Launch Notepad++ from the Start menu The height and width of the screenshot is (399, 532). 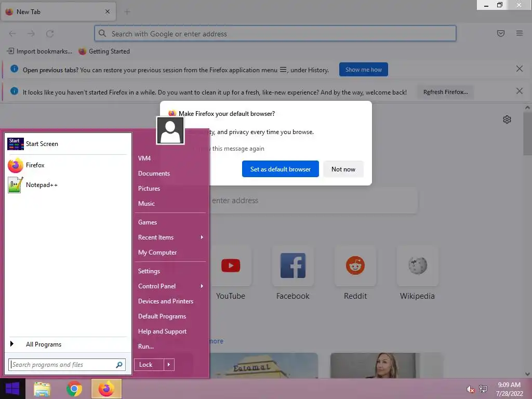[x=68, y=185]
